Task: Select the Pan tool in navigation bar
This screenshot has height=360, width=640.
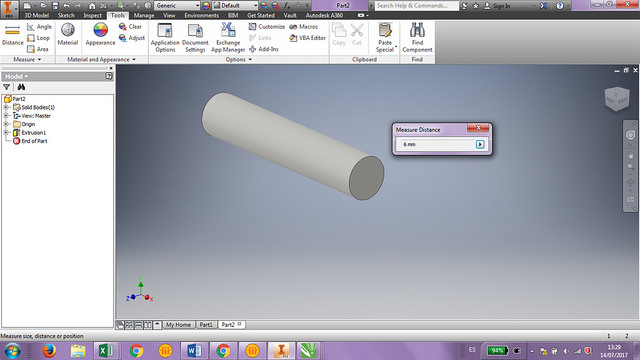Action: point(630,156)
